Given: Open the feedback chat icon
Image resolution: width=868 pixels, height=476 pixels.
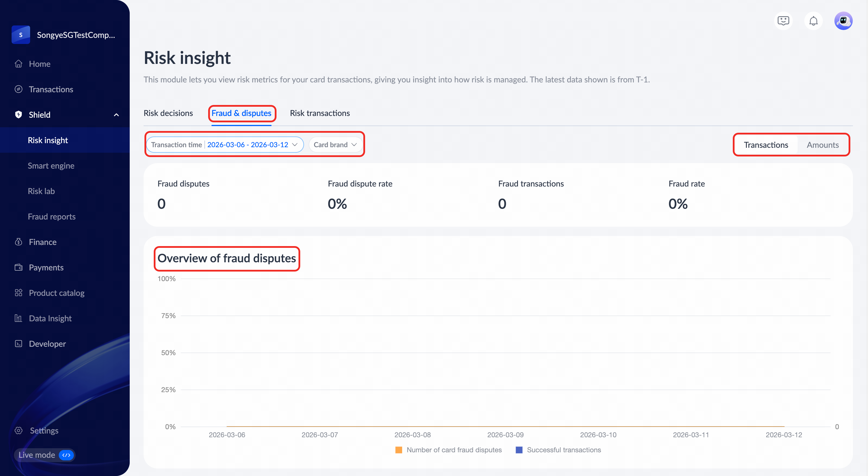Looking at the screenshot, I should [783, 21].
